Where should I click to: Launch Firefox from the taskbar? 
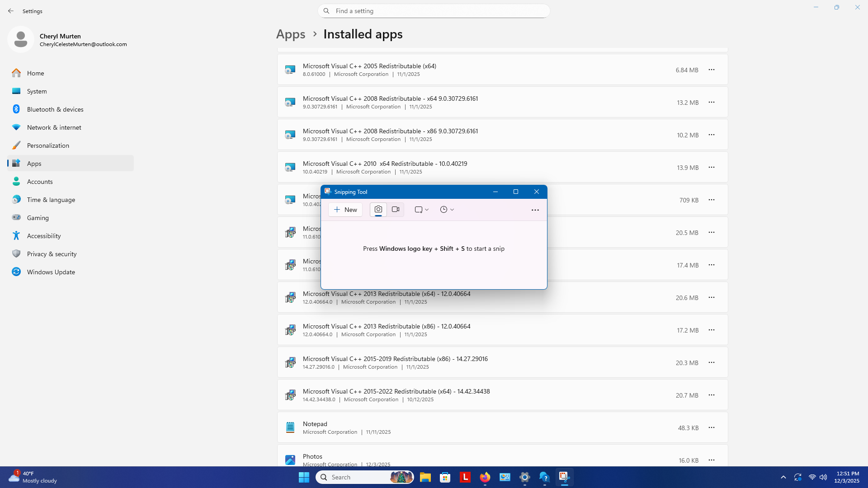(485, 477)
